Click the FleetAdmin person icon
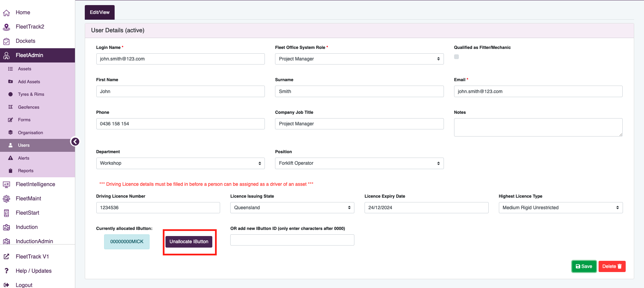 (6, 55)
